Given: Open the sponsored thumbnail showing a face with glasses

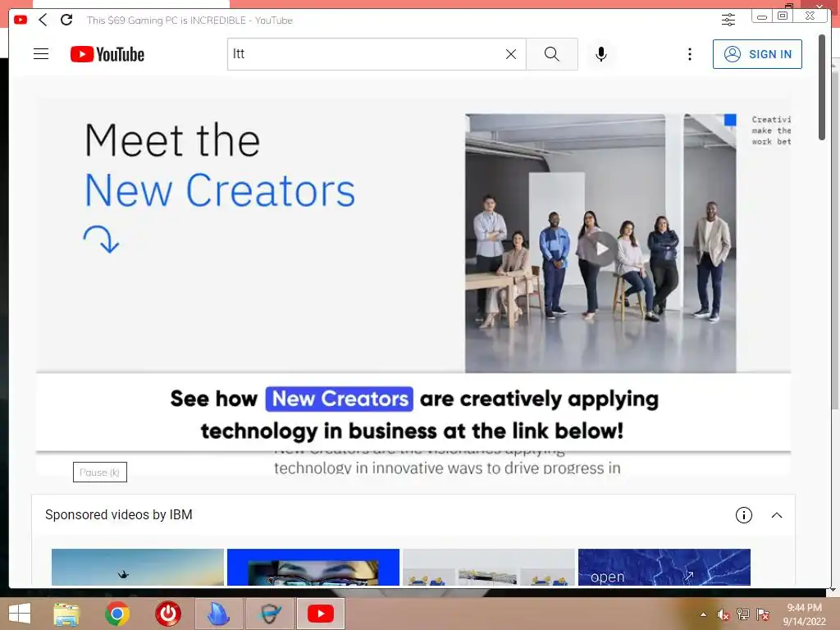Looking at the screenshot, I should pos(313,567).
